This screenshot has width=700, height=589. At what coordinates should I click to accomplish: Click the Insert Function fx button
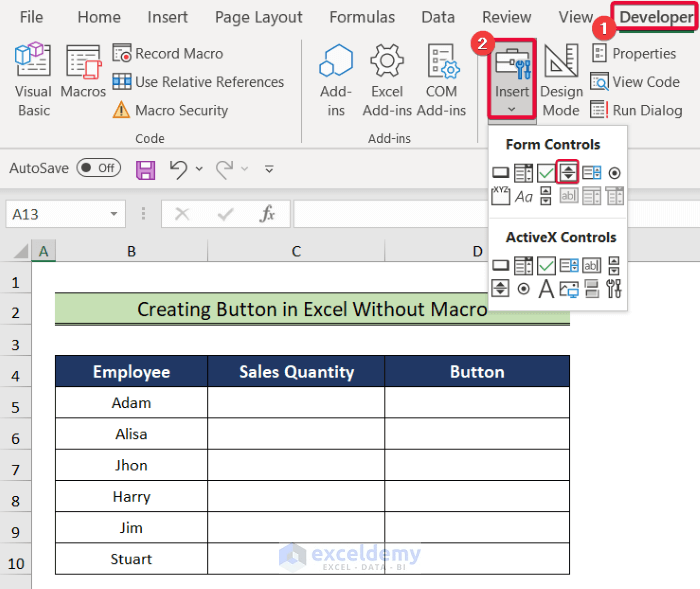coord(267,214)
